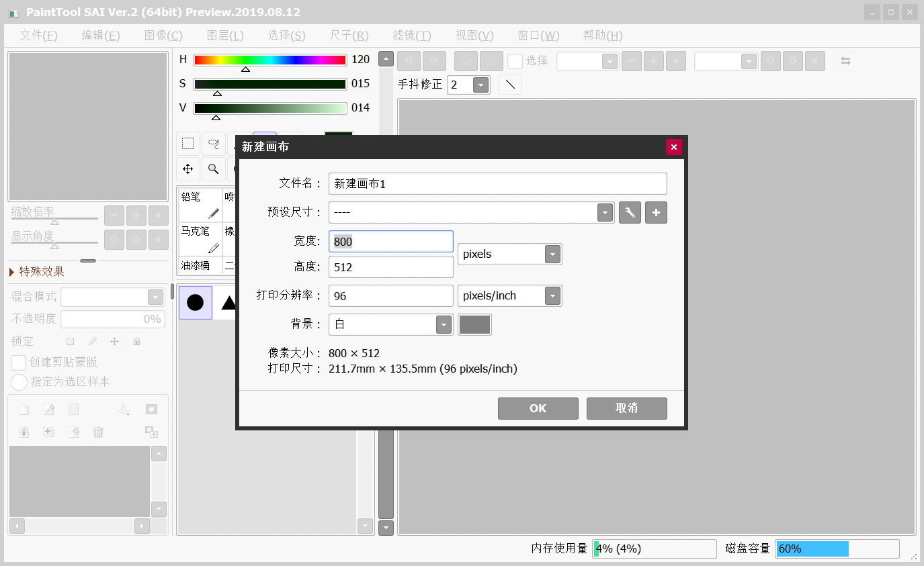The image size is (924, 566).
Task: Toggle 创建剪贴蒙版 checkbox
Action: click(19, 363)
